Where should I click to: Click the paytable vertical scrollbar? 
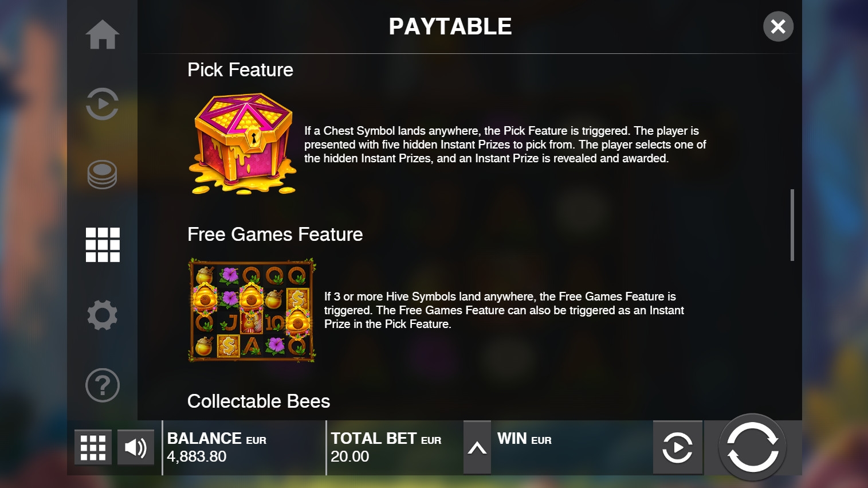click(792, 225)
